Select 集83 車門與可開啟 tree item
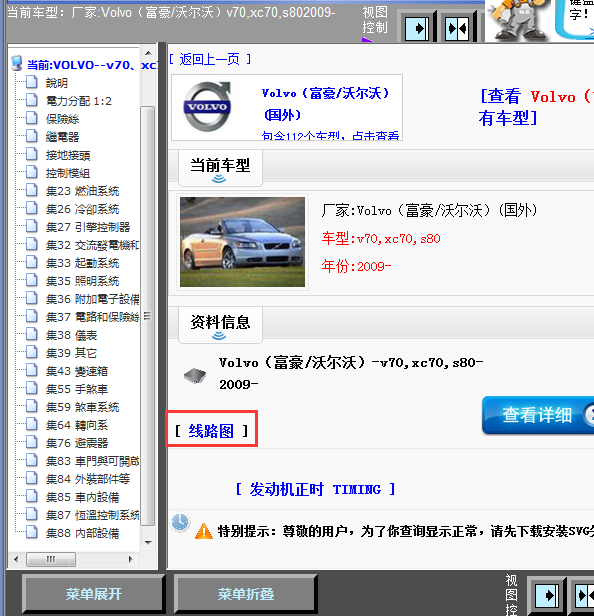This screenshot has width=594, height=616. pos(92,461)
